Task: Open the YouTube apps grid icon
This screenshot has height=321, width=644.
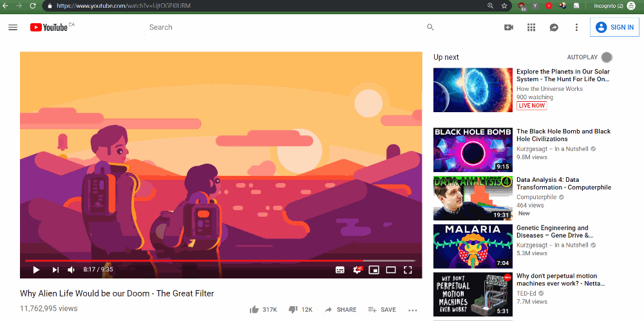Action: click(531, 27)
